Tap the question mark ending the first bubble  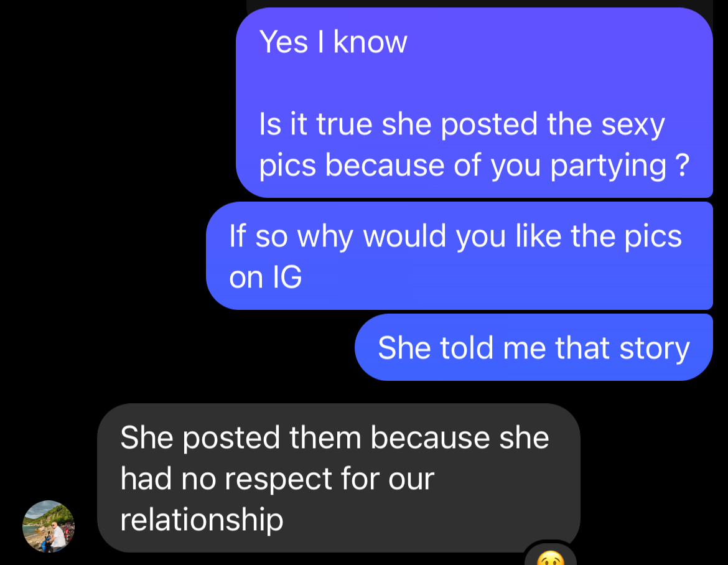(x=683, y=164)
